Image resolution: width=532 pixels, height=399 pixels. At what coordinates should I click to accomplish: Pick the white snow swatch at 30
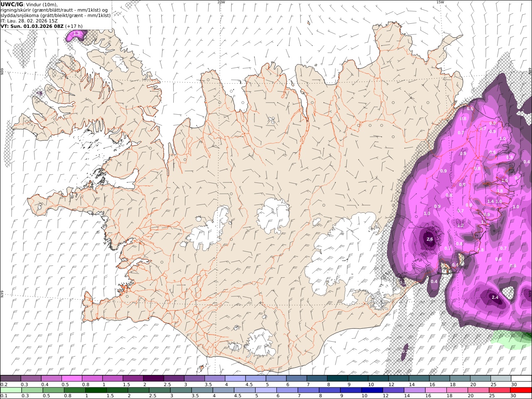[521, 379]
